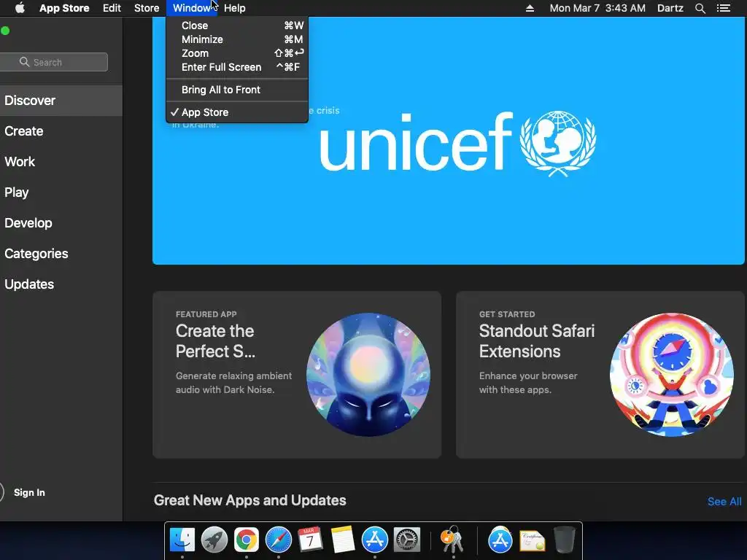Open Applications folder stack in Dock

point(500,540)
